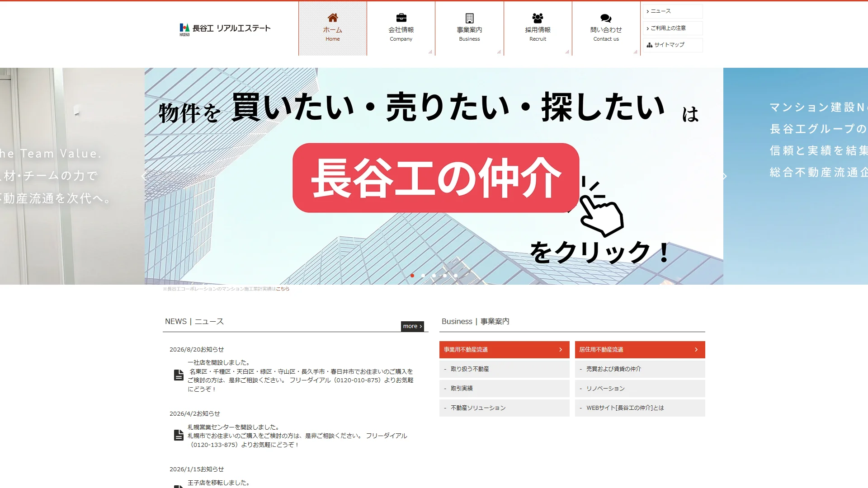Expand the 会社情報 Company submenu corner
This screenshot has width=868, height=488.
pos(430,52)
